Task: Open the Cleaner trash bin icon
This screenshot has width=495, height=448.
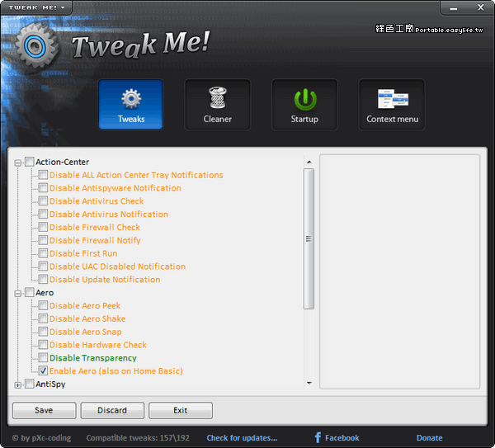Action: coord(218,98)
